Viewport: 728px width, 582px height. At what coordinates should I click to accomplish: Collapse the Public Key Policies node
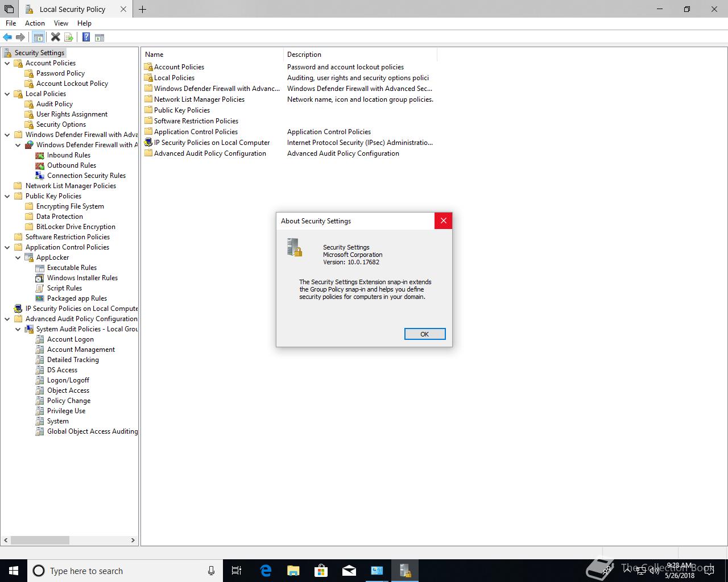click(7, 196)
